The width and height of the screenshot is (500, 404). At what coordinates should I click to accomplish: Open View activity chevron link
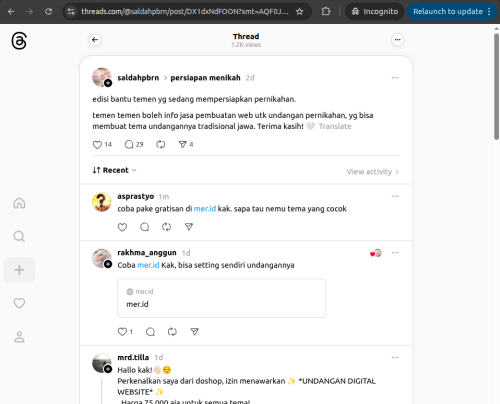(x=373, y=172)
